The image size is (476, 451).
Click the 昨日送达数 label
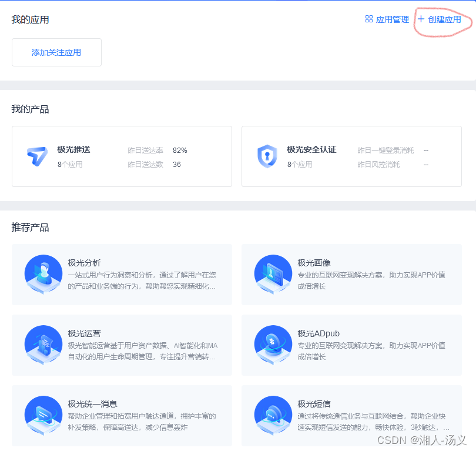145,164
